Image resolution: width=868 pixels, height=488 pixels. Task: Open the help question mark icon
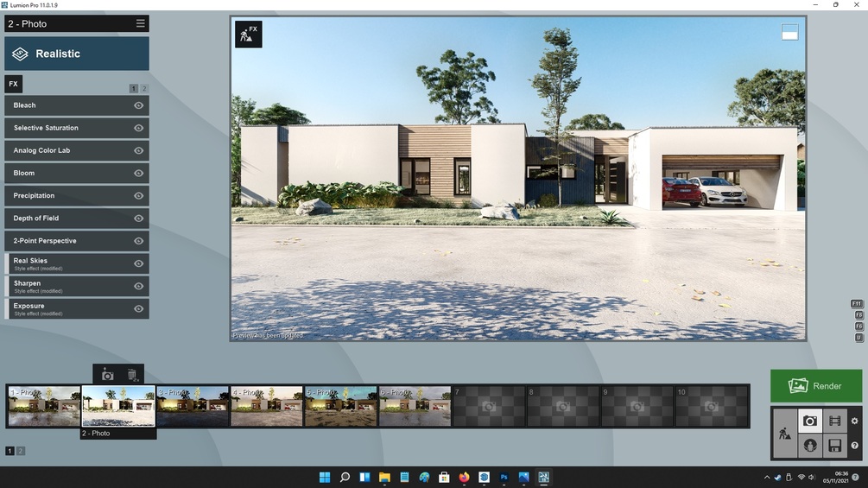click(855, 446)
